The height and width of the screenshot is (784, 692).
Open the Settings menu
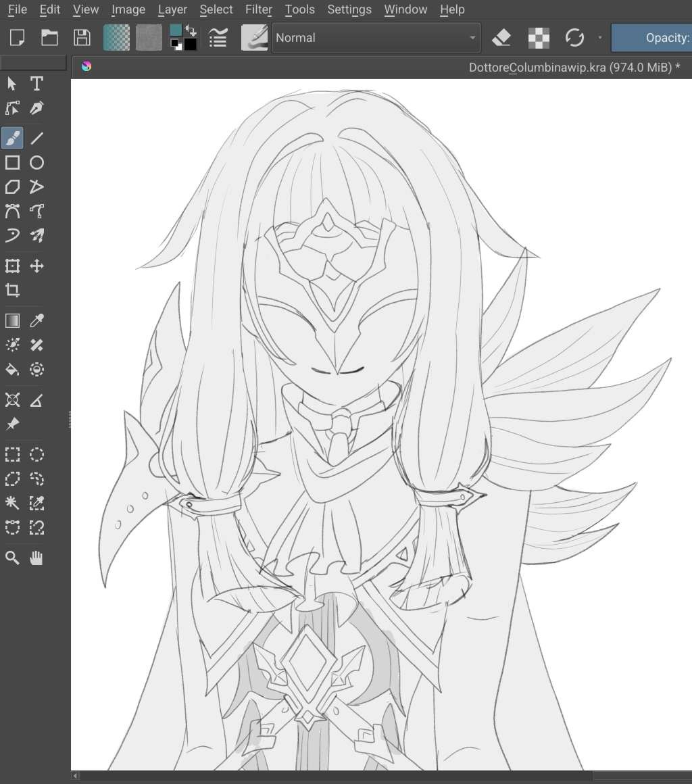(349, 9)
